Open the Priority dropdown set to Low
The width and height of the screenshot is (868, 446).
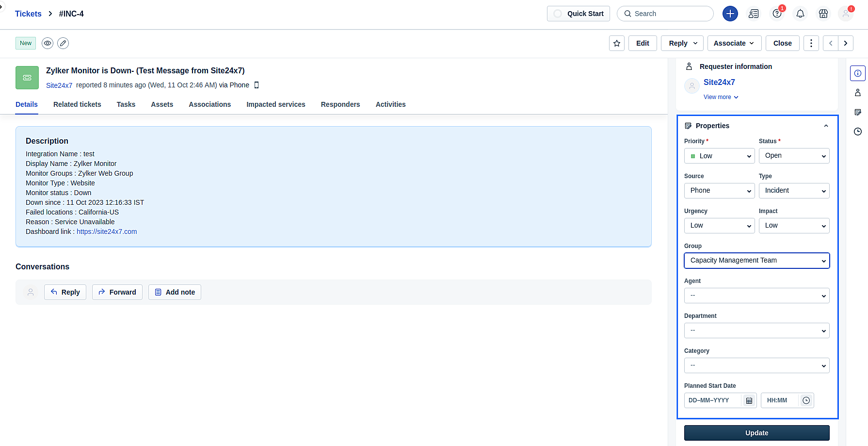719,155
